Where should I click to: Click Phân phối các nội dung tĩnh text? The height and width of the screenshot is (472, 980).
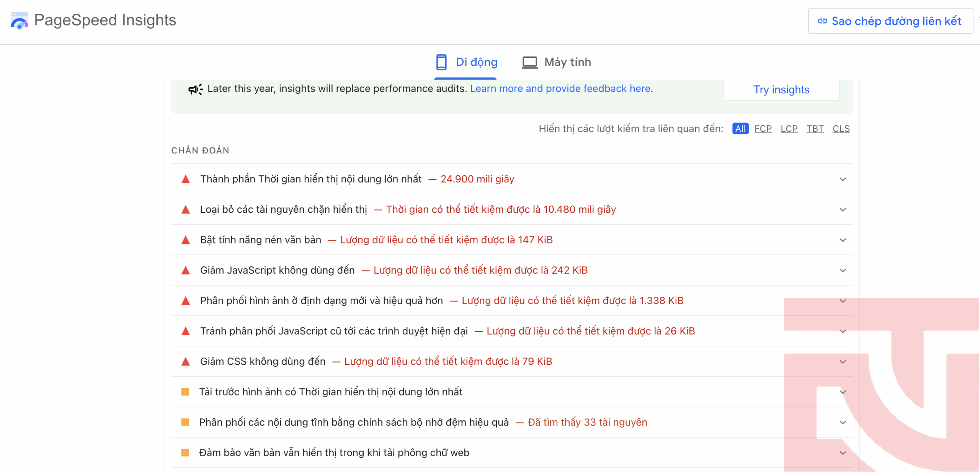354,422
